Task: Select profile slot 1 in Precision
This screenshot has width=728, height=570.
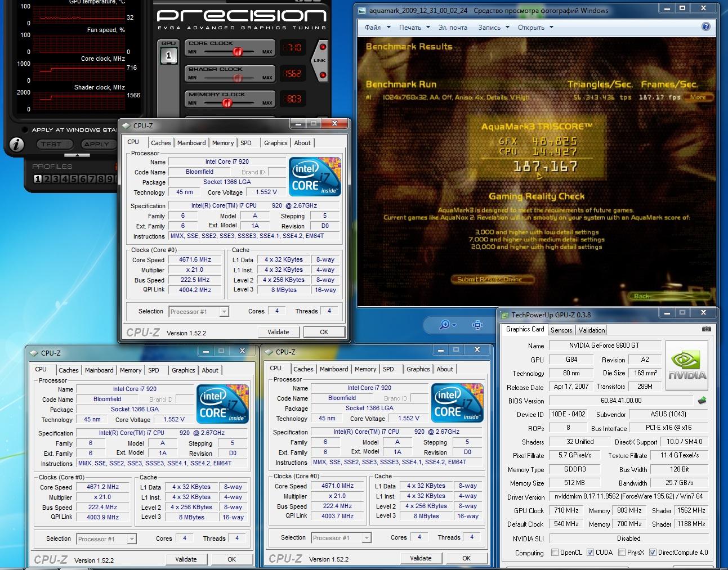Action: [37, 179]
